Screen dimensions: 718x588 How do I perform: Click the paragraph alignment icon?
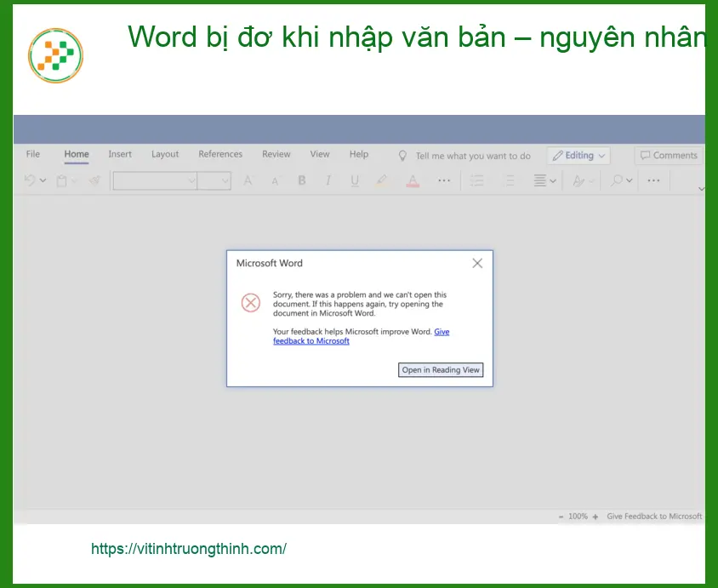click(540, 180)
